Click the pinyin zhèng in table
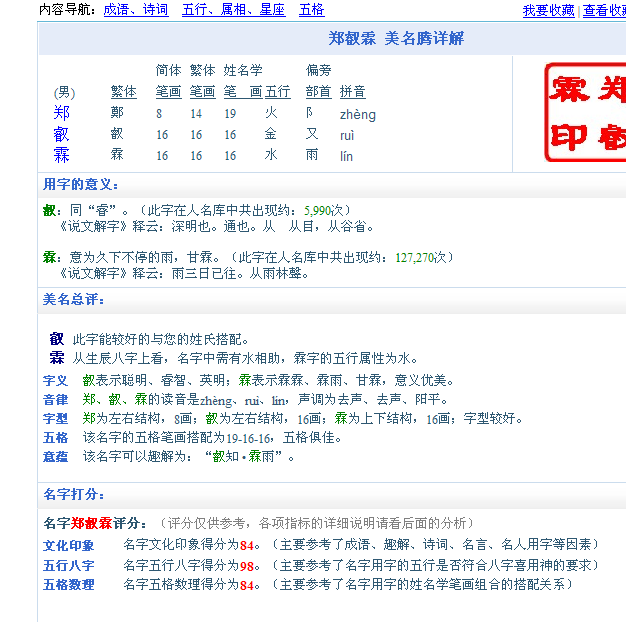This screenshot has height=622, width=626. [x=358, y=115]
